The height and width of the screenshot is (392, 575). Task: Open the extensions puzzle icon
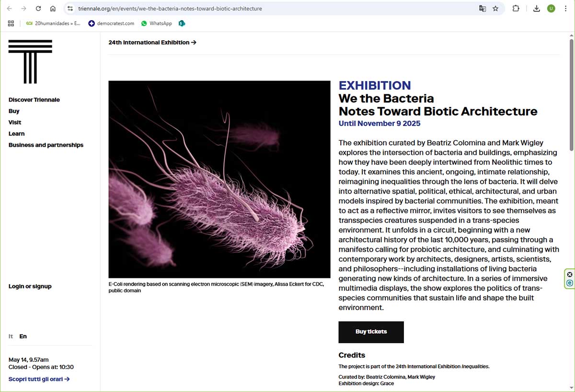(516, 9)
